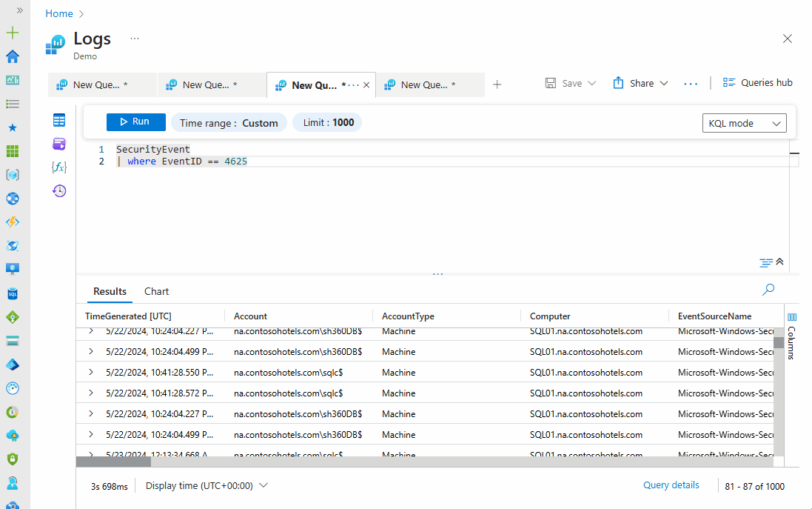Screen dimensions: 812x509
Task: Open the Share dropdown
Action: coord(640,84)
